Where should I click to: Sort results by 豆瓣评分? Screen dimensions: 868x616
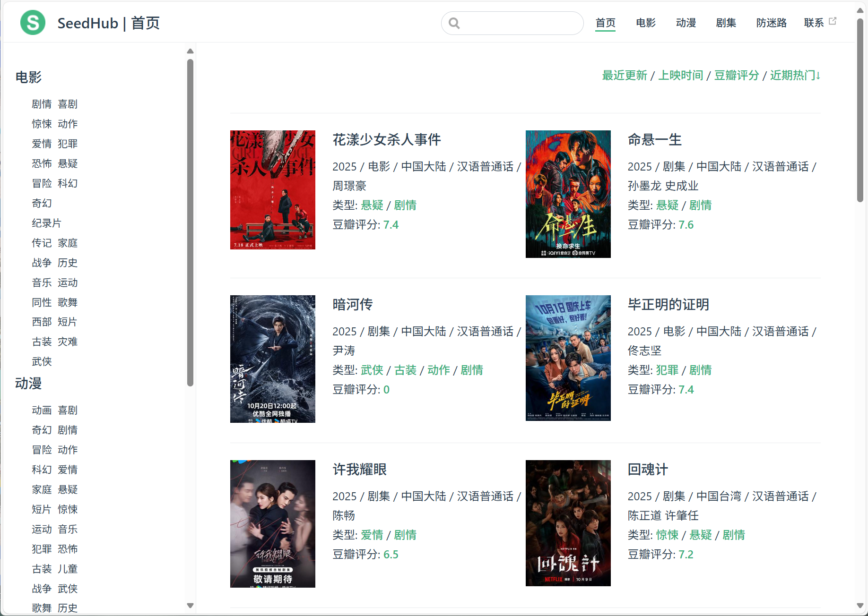[737, 75]
